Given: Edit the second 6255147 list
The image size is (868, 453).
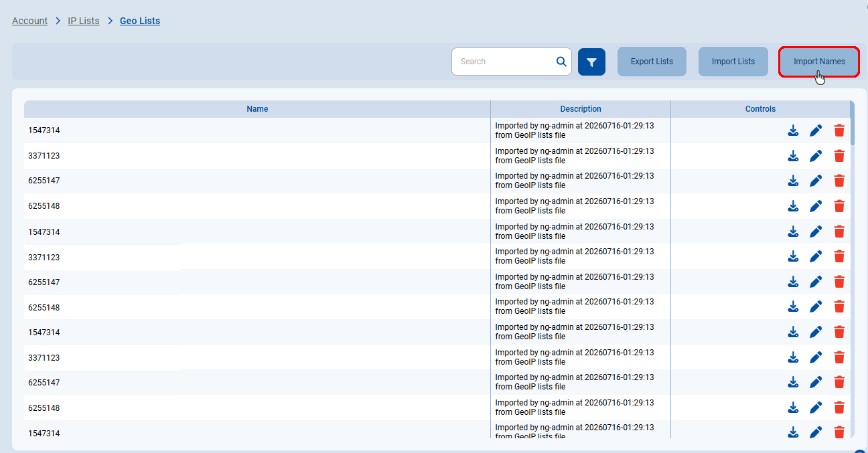Looking at the screenshot, I should click(x=816, y=282).
